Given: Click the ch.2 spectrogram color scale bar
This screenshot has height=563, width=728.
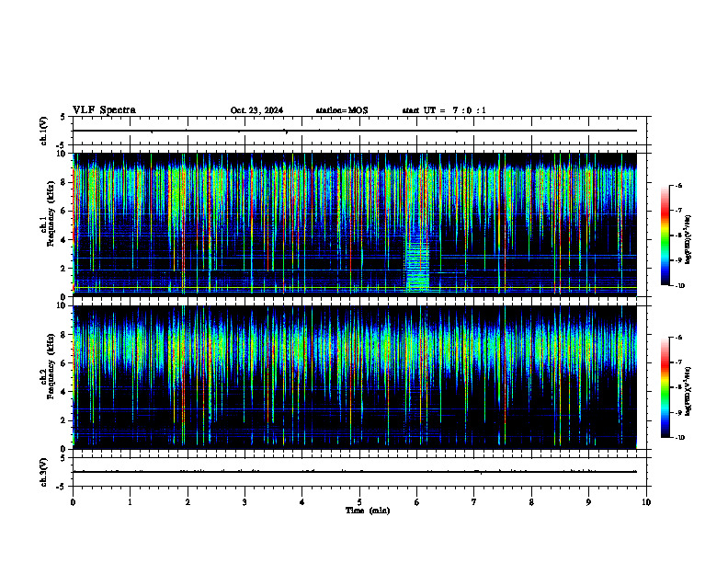Looking at the screenshot, I should coord(665,387).
